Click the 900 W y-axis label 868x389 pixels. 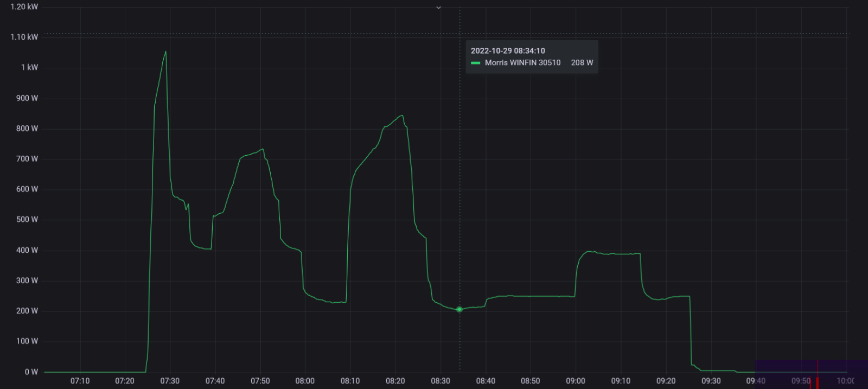(27, 98)
